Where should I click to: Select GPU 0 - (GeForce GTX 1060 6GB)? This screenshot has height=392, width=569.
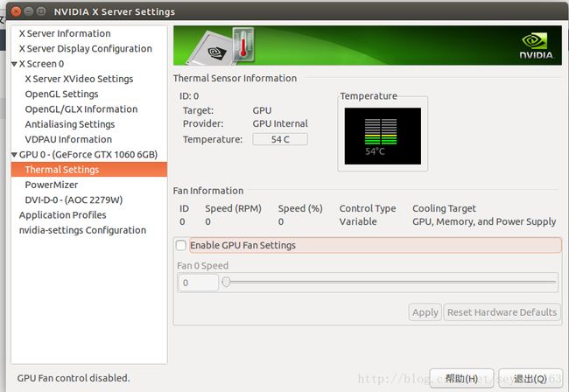pos(88,155)
